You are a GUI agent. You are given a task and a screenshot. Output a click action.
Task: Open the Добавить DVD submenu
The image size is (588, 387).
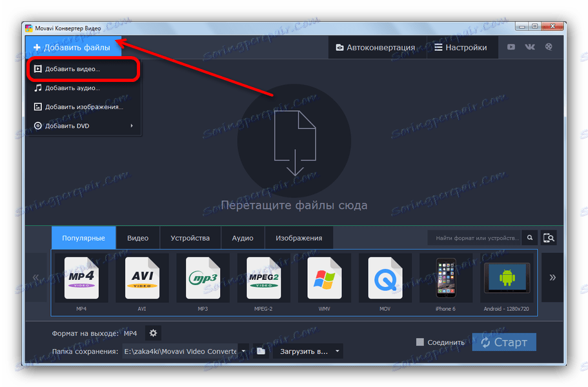84,126
